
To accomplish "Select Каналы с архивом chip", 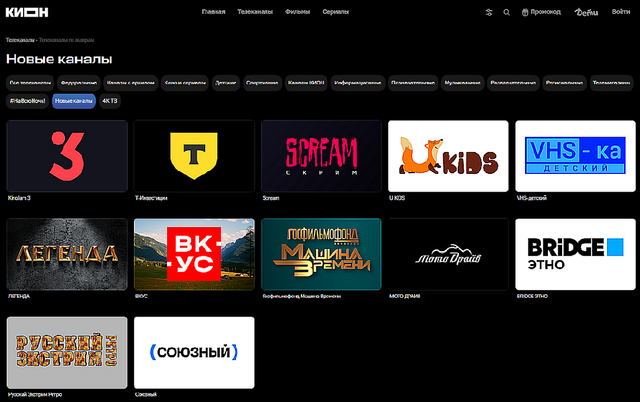I will click(131, 83).
